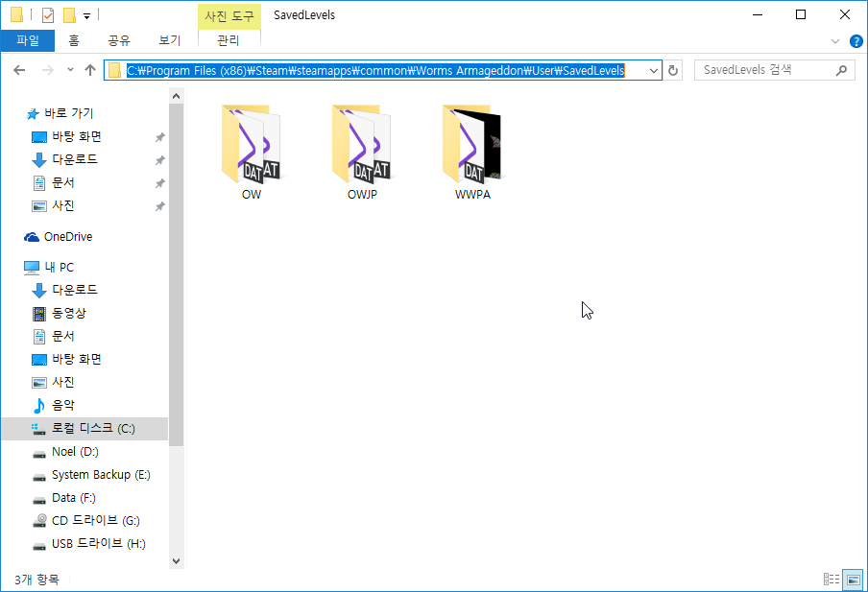
Task: Open 다운로드 under 내 PC
Action: pyautogui.click(x=74, y=290)
